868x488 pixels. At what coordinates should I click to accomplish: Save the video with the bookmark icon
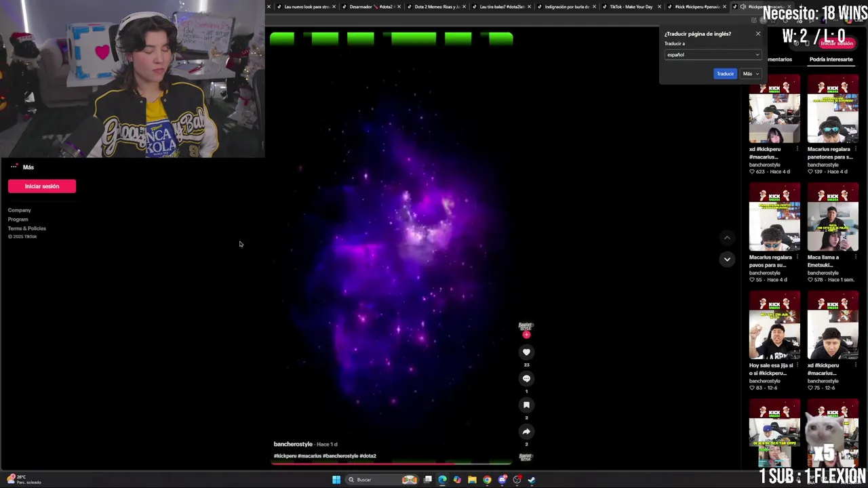tap(526, 405)
